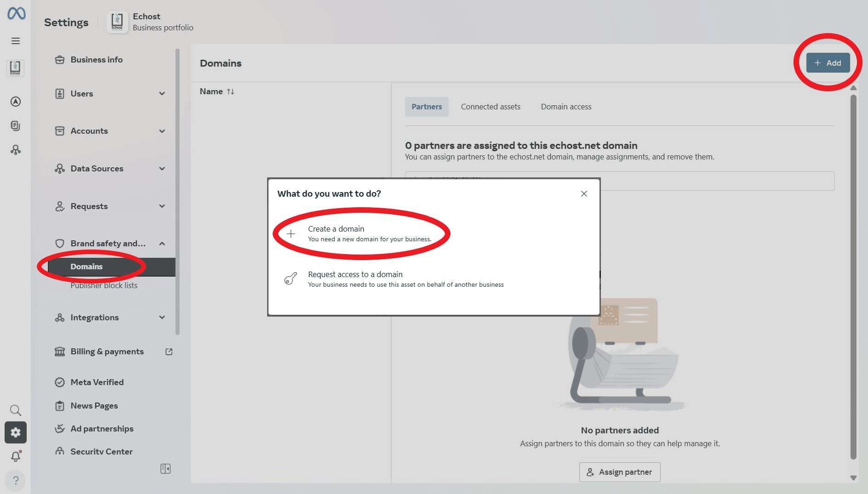Open notifications bell icon

(x=16, y=456)
